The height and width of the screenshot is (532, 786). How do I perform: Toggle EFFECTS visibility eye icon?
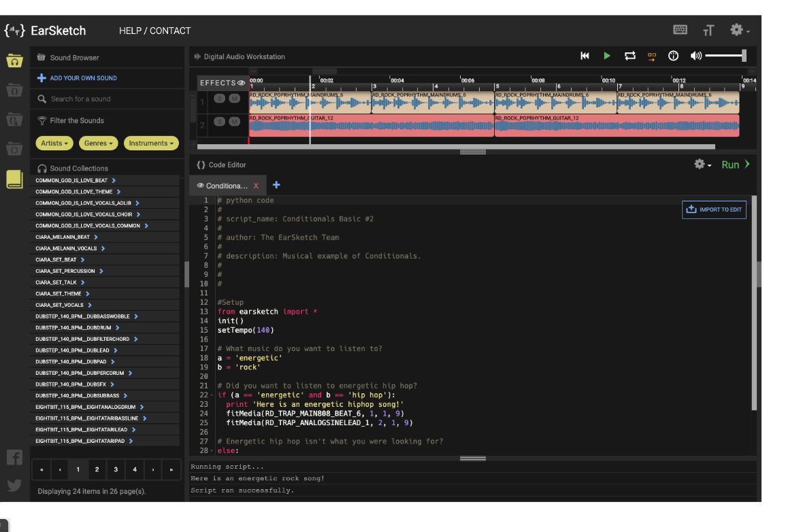241,83
